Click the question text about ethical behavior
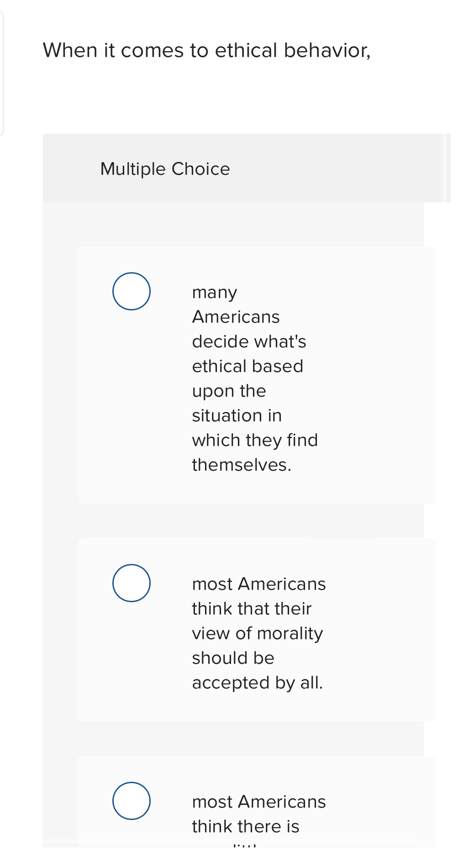 [x=208, y=50]
